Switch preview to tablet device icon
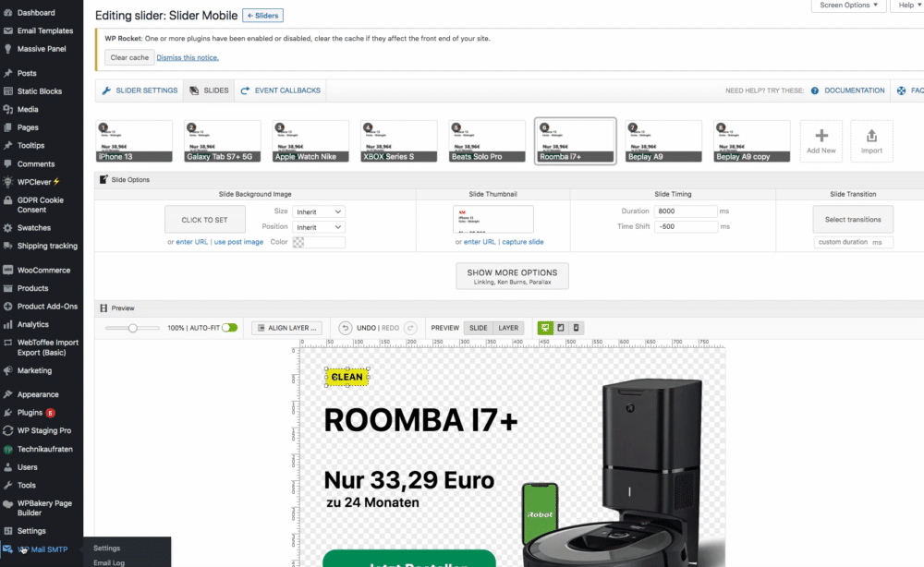 tap(561, 328)
